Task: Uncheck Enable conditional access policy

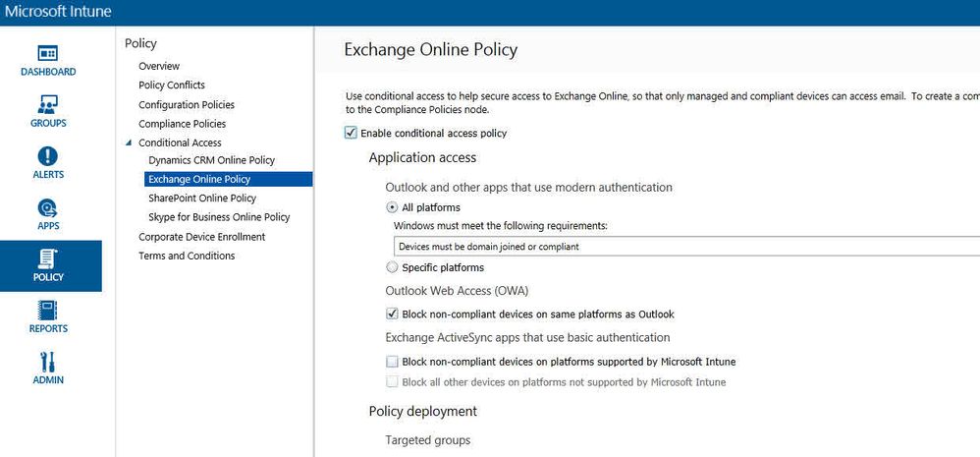Action: [x=351, y=133]
